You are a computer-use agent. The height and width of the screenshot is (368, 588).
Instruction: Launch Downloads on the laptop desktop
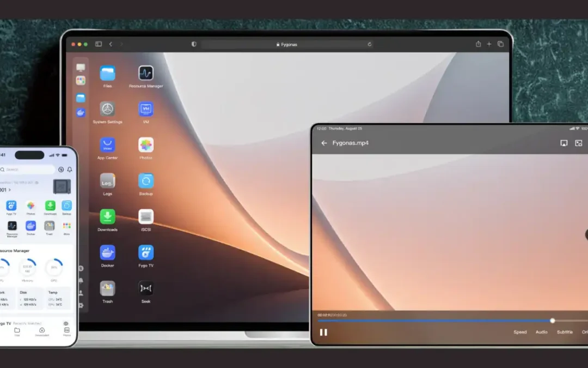[108, 216]
